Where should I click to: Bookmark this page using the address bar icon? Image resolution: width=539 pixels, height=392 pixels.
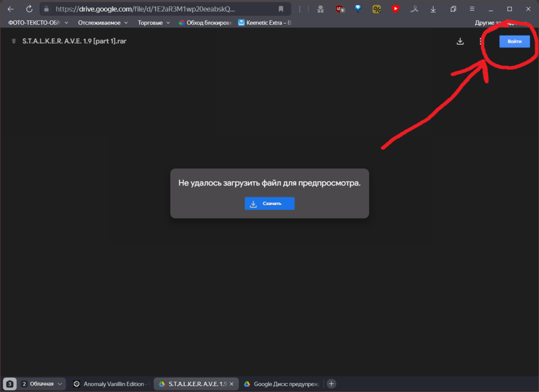point(281,9)
